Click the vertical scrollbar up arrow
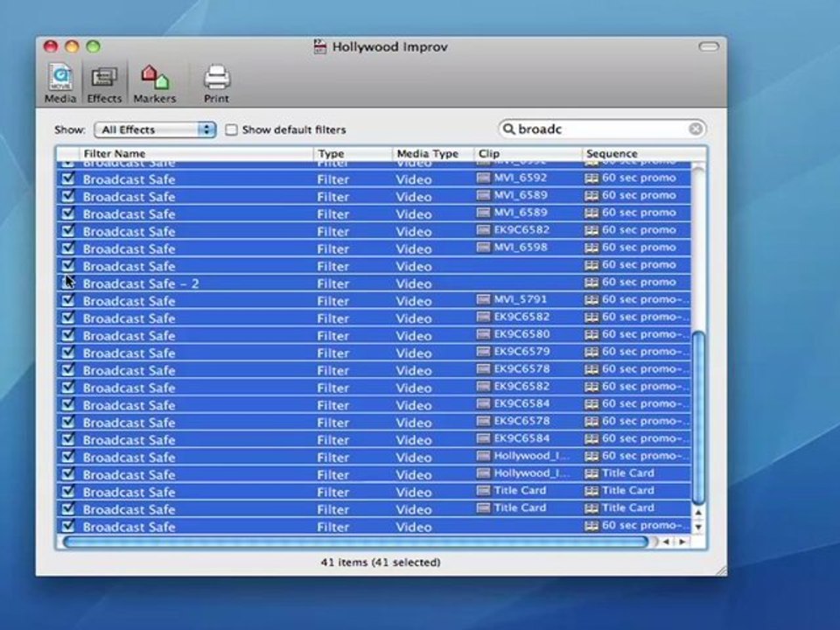Viewport: 840px width, 630px height. tap(698, 513)
